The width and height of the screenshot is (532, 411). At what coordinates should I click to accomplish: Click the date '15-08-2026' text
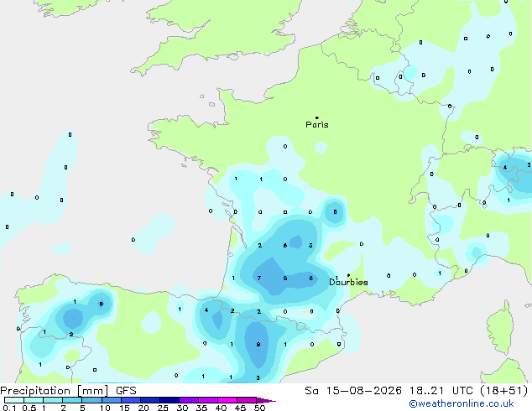[363, 391]
